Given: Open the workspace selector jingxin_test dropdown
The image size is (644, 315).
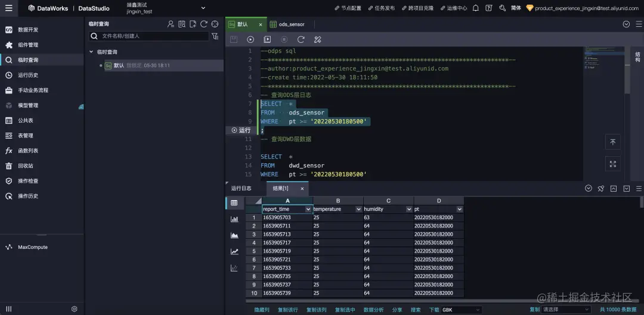Looking at the screenshot, I should [165, 8].
